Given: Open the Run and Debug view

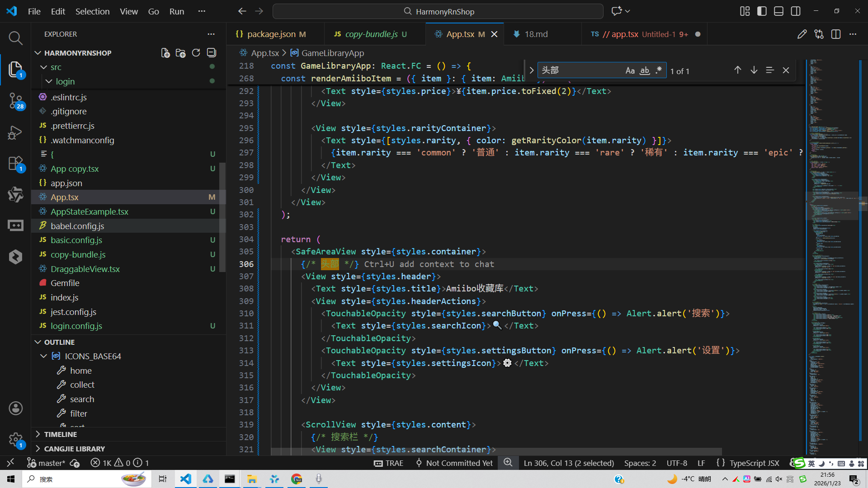Looking at the screenshot, I should click(15, 132).
